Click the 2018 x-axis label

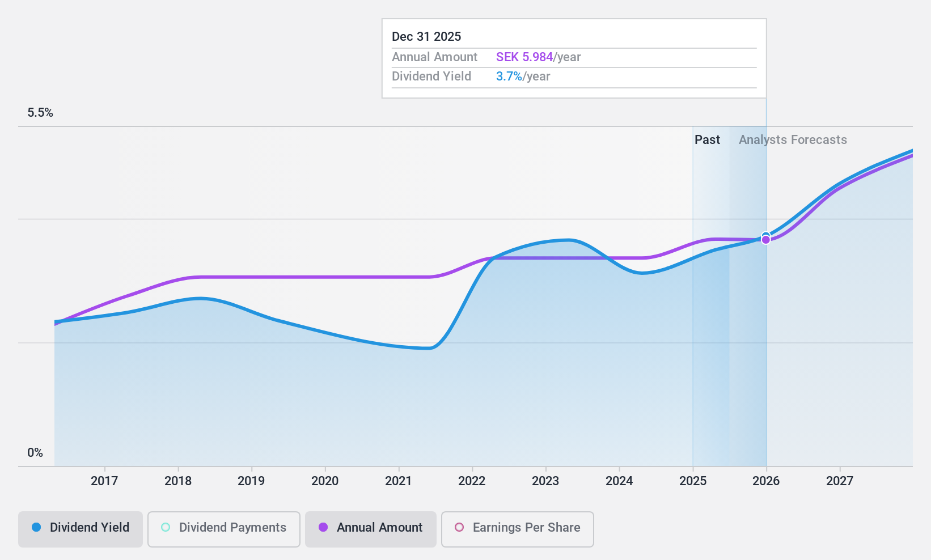(178, 481)
